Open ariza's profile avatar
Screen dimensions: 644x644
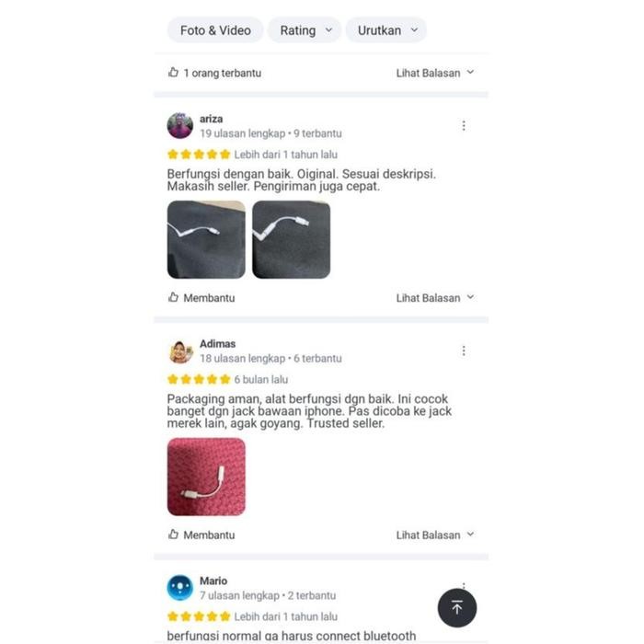tap(180, 126)
